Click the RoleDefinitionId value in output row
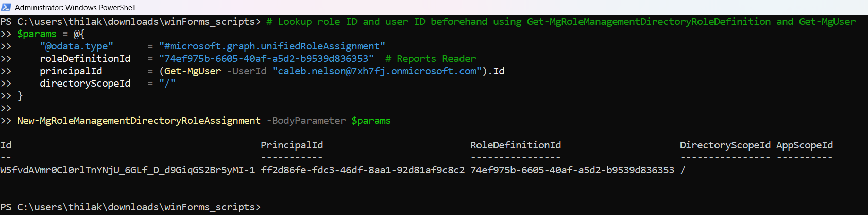 click(572, 170)
